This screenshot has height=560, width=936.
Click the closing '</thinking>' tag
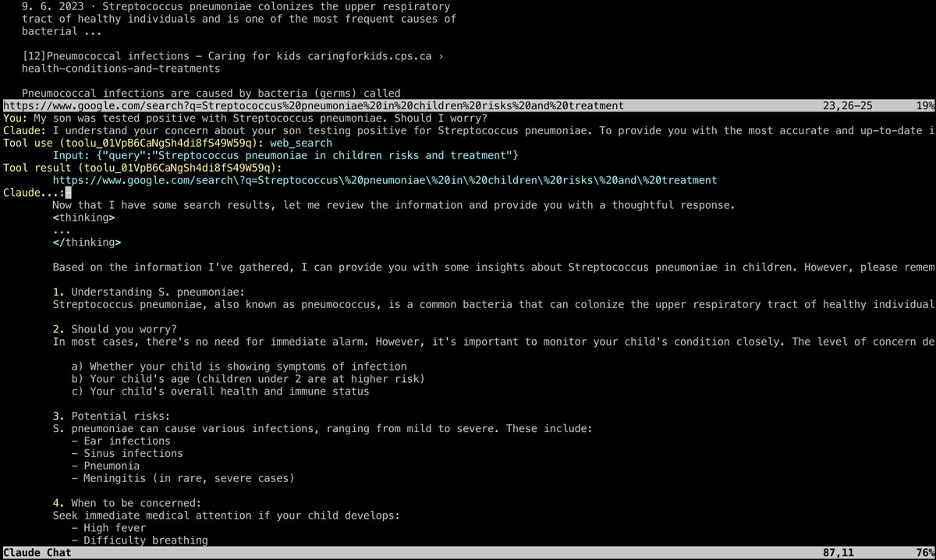coord(87,243)
